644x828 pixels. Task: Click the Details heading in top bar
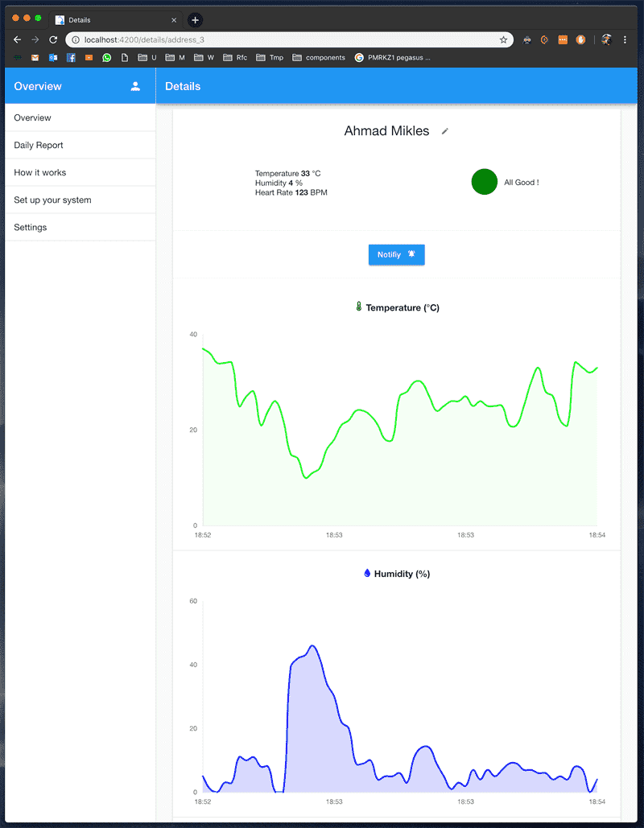point(183,87)
